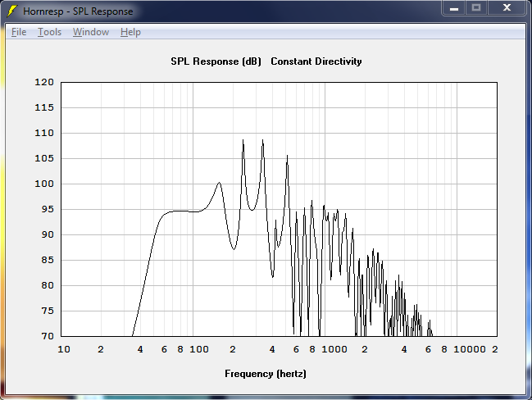Click the Hornresp lightning bolt title icon
Image resolution: width=532 pixels, height=400 pixels.
coord(12,11)
